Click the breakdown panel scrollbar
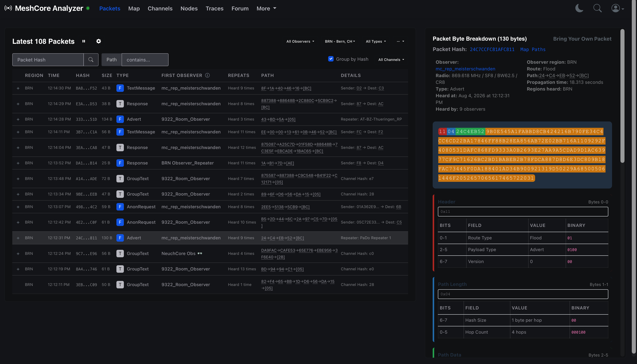The height and width of the screenshot is (364, 637). (x=622, y=96)
